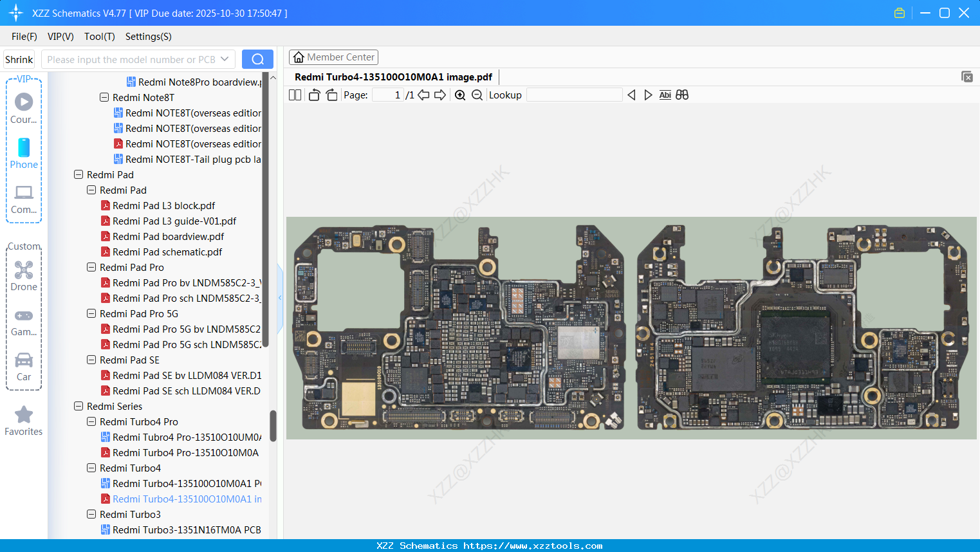Select the Abi text annotation icon
Screen dimensions: 980x552
pos(665,95)
